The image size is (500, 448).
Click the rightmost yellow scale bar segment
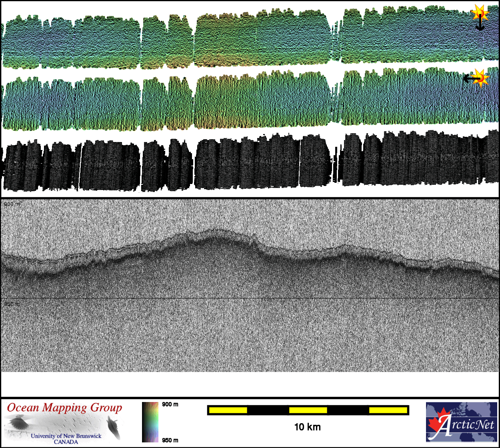coord(388,410)
